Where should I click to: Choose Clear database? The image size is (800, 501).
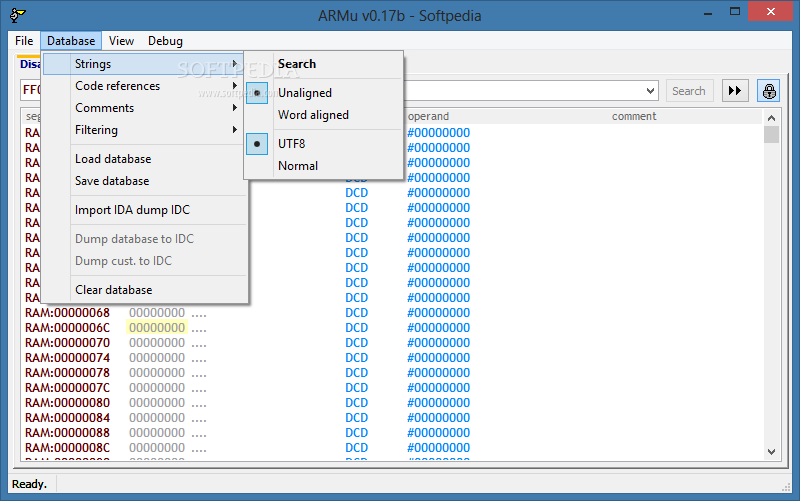tap(143, 290)
